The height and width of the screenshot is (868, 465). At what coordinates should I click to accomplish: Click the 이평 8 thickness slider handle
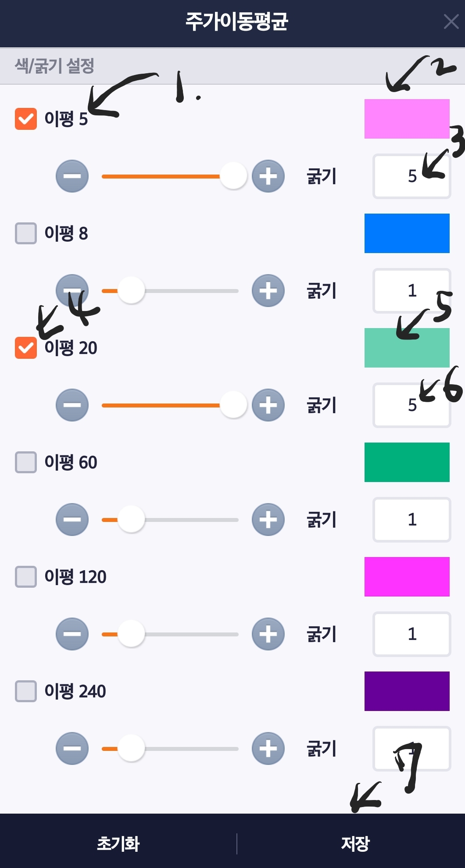click(132, 290)
